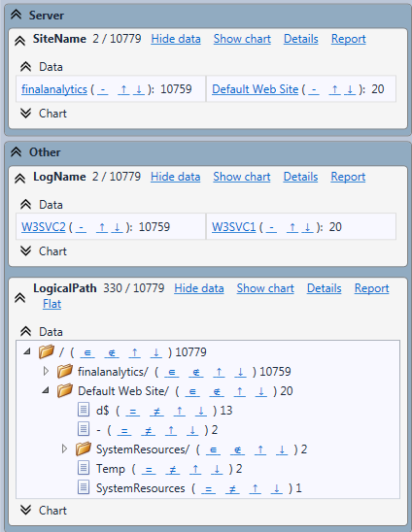Screen dimensions: 412x532
Task: Open Details for LogName
Action: [300, 177]
